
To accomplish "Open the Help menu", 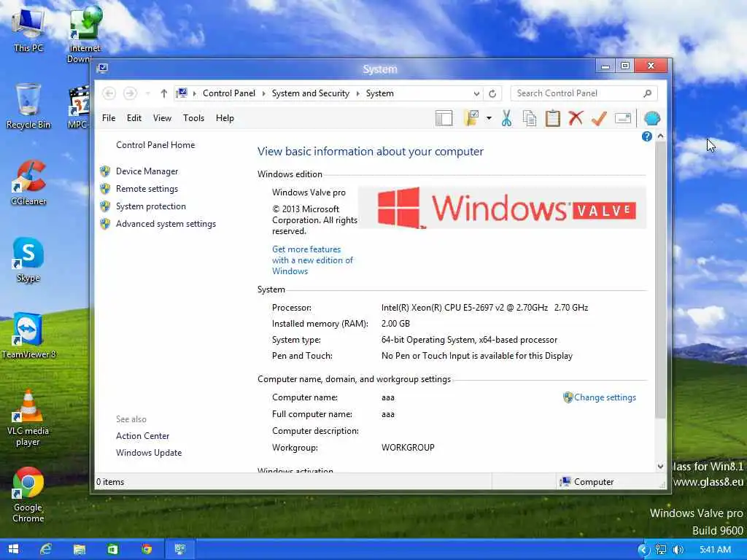I will coord(225,118).
